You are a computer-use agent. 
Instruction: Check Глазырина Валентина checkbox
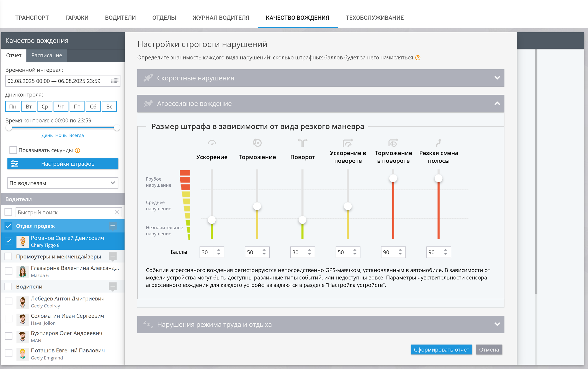9,271
